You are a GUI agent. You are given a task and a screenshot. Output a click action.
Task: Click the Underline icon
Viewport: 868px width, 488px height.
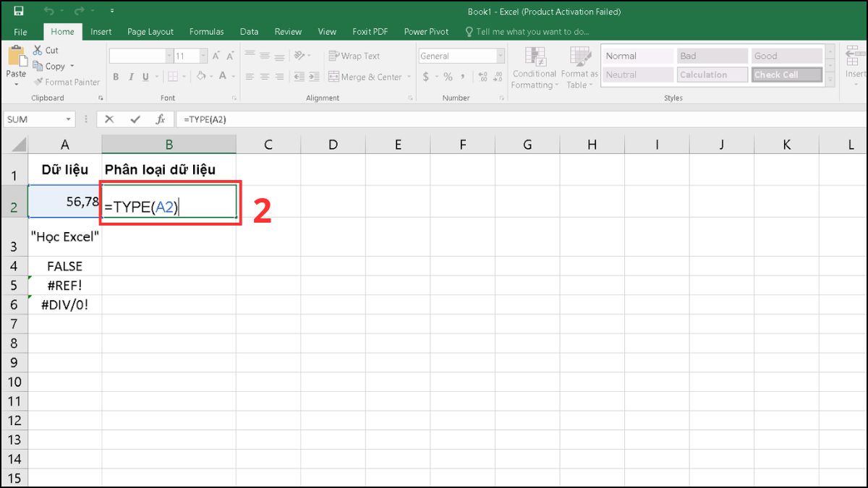(145, 76)
